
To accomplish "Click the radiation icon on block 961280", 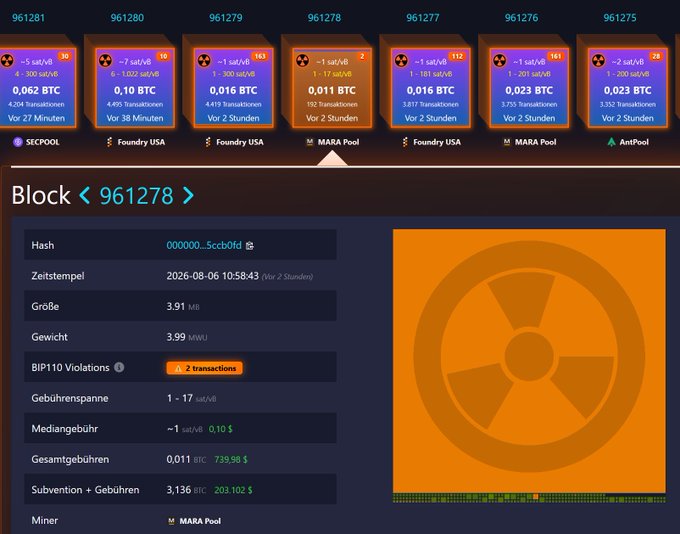I will (105, 60).
